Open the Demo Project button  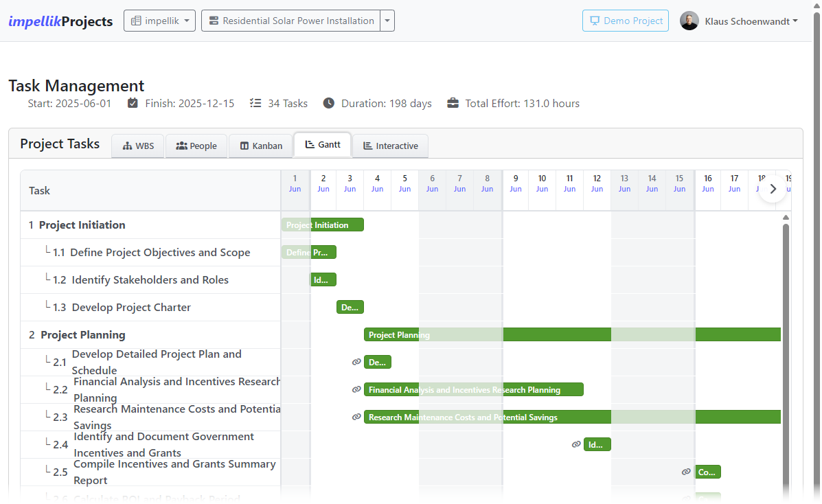[x=626, y=21]
